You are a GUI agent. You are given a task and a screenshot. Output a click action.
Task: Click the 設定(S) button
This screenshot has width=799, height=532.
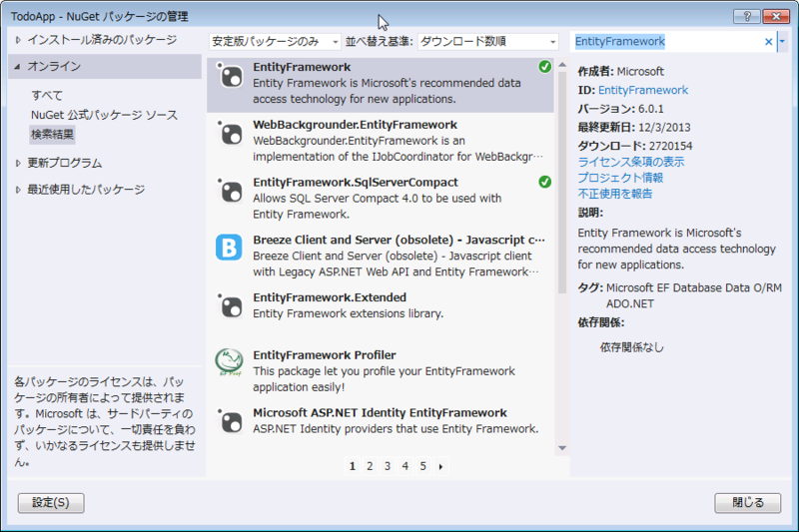pos(51,503)
